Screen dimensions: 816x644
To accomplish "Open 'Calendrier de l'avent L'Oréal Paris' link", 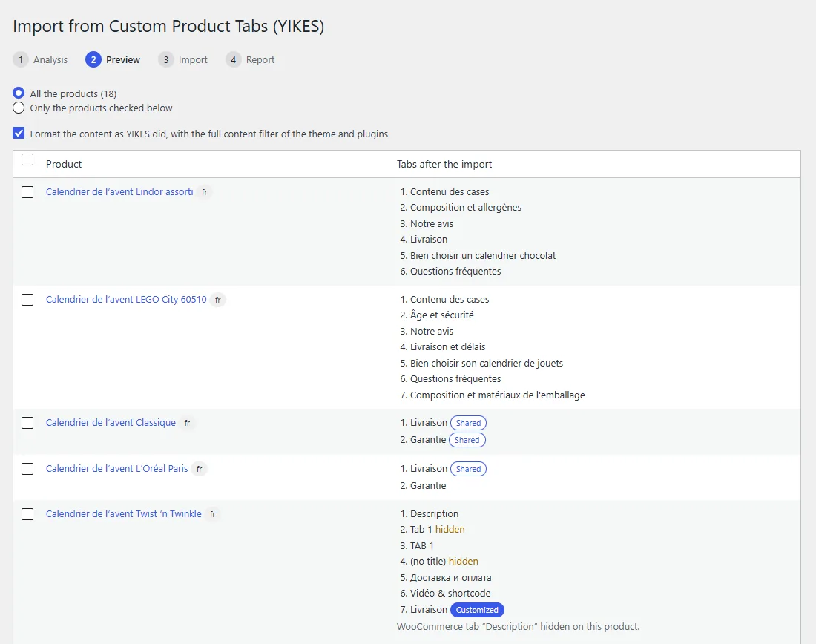I will [x=116, y=469].
